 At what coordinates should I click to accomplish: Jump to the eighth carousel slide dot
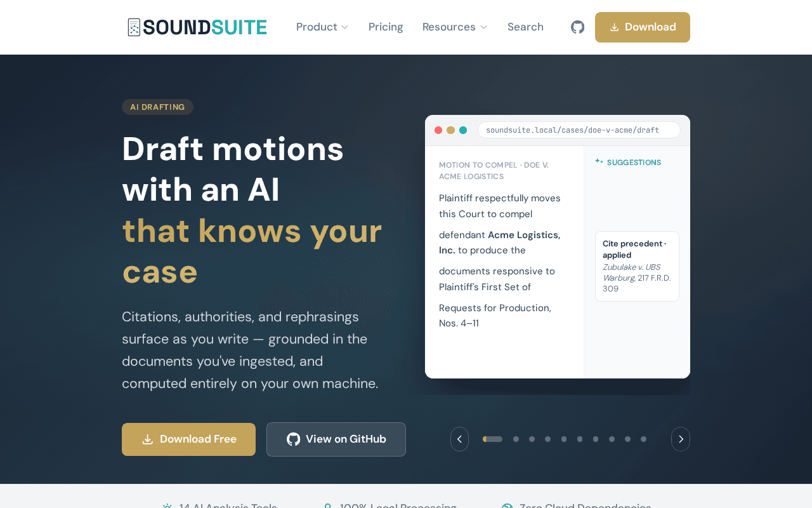pyautogui.click(x=612, y=439)
